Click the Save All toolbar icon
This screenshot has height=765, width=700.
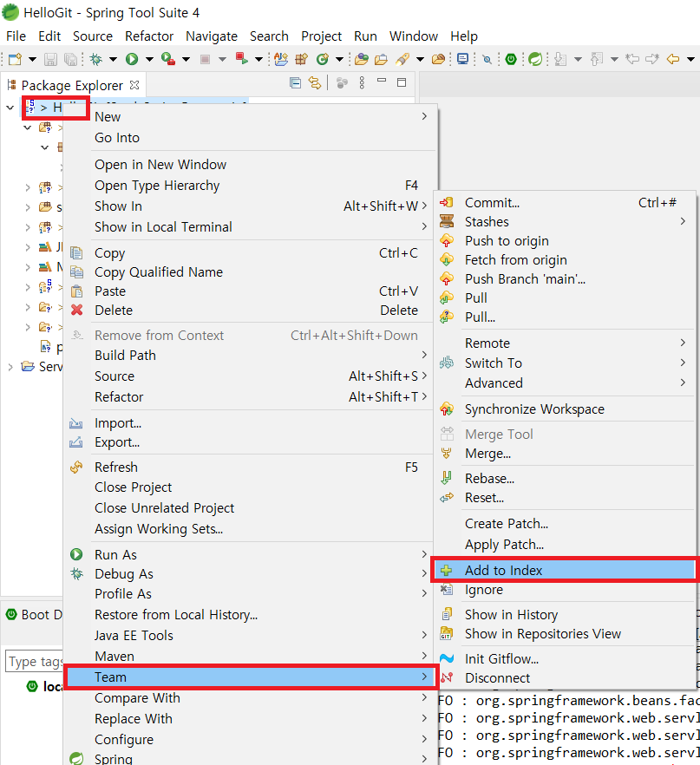71,59
